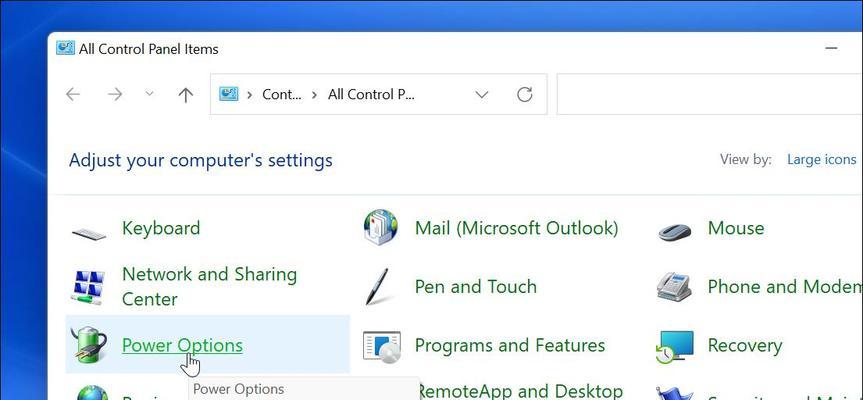Focus the Control Panel search box

[x=709, y=94]
